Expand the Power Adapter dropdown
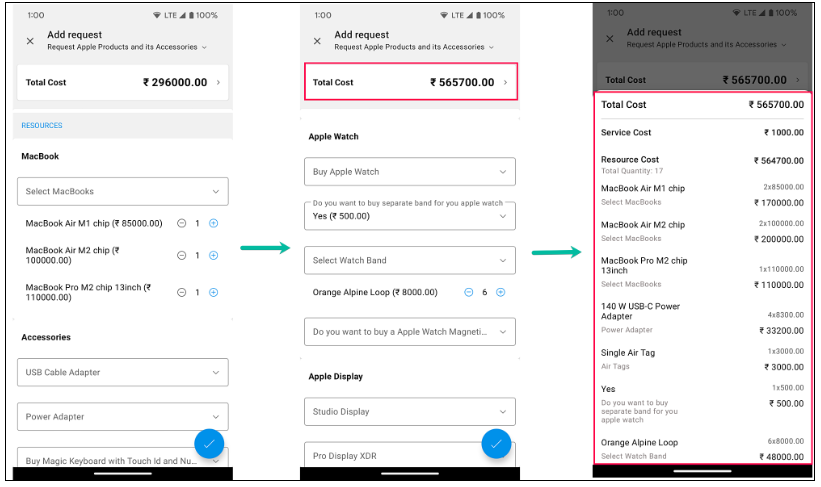The height and width of the screenshot is (487, 821). [x=123, y=416]
